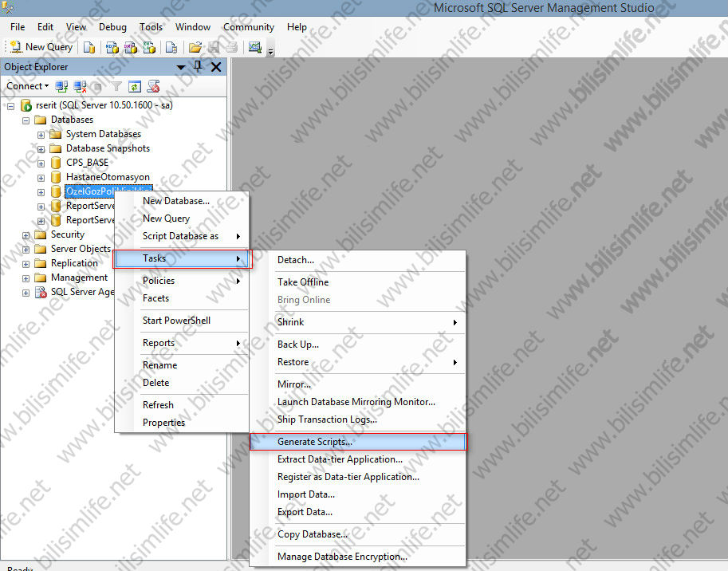Click the script icon with red X

click(x=153, y=86)
